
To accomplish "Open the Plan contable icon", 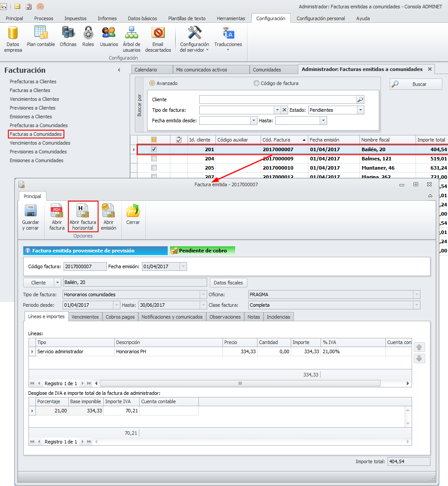I will coord(41,33).
